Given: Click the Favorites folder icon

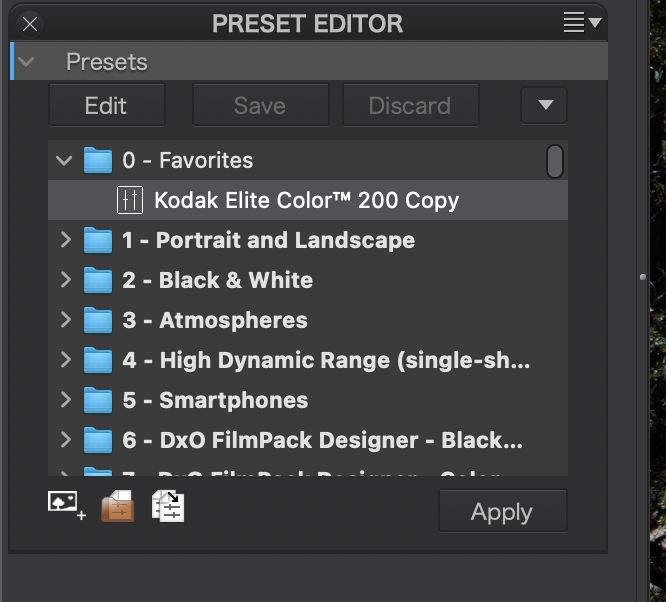Looking at the screenshot, I should pos(98,160).
